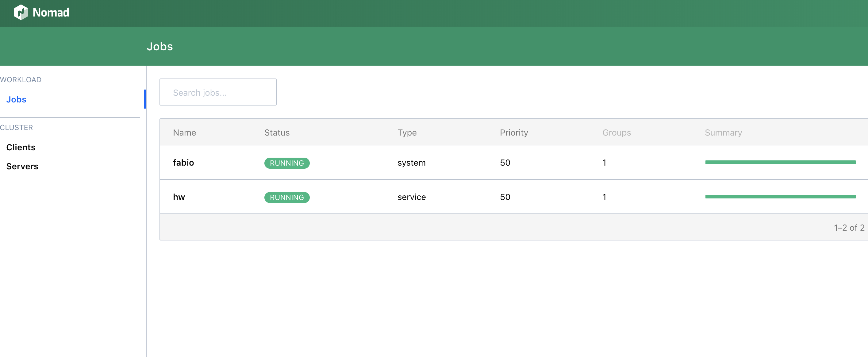Image resolution: width=868 pixels, height=357 pixels.
Task: Click the fabio allocation summary bar
Action: 780,162
